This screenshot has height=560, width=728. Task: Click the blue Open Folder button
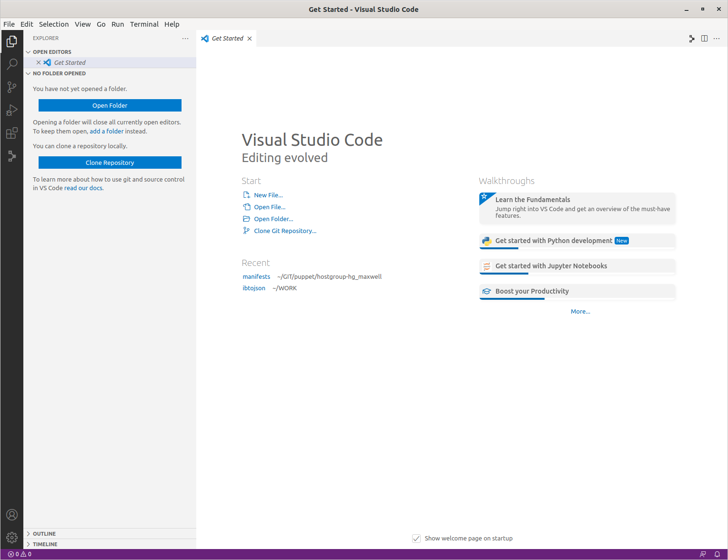[x=110, y=105]
